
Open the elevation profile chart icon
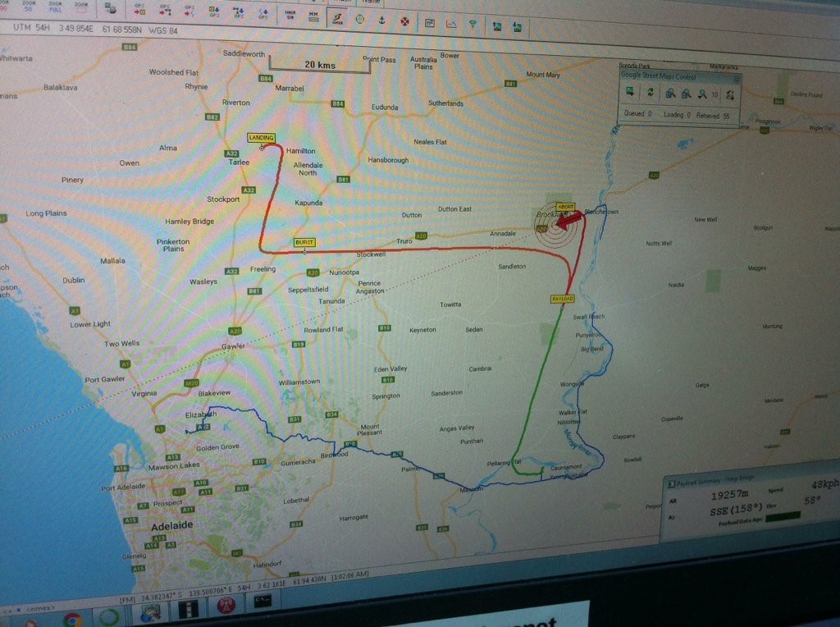click(452, 24)
